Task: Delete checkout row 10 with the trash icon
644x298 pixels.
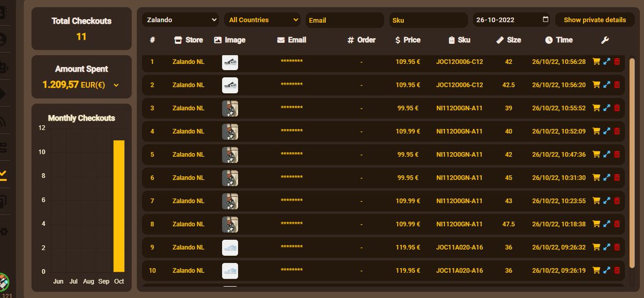Action: point(617,271)
